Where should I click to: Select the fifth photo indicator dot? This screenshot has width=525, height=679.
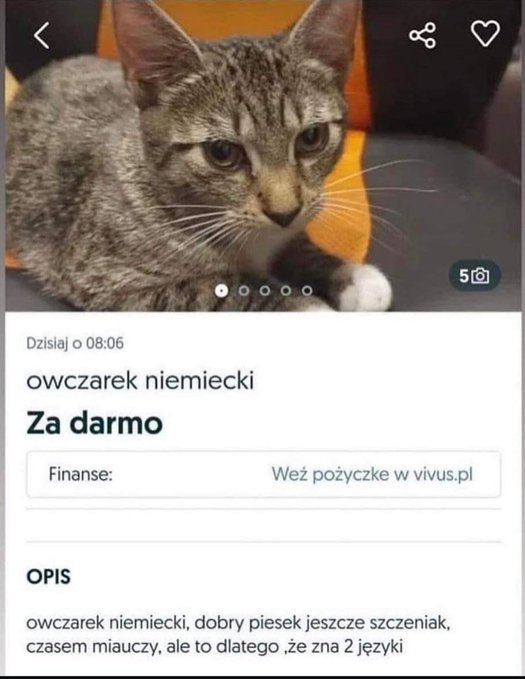pyautogui.click(x=307, y=291)
